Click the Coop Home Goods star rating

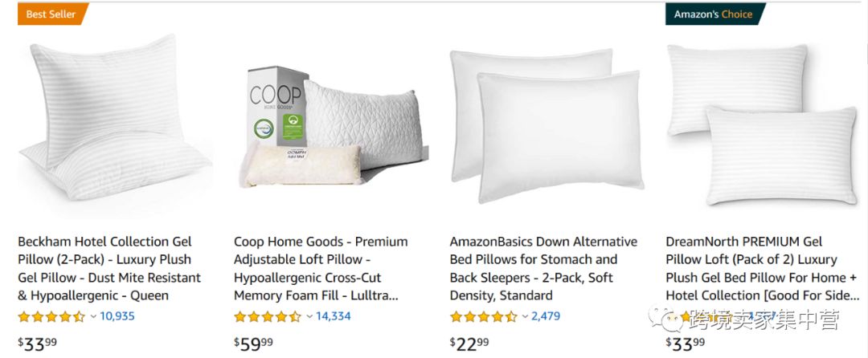pos(267,316)
